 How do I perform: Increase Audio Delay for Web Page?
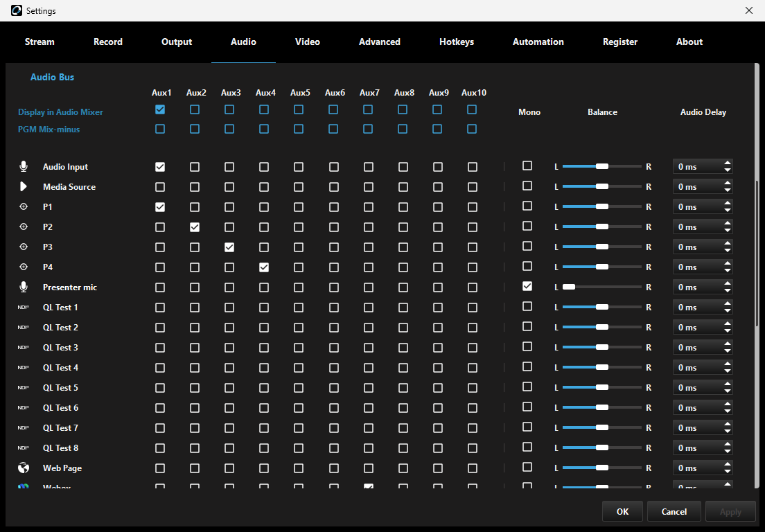(728, 465)
